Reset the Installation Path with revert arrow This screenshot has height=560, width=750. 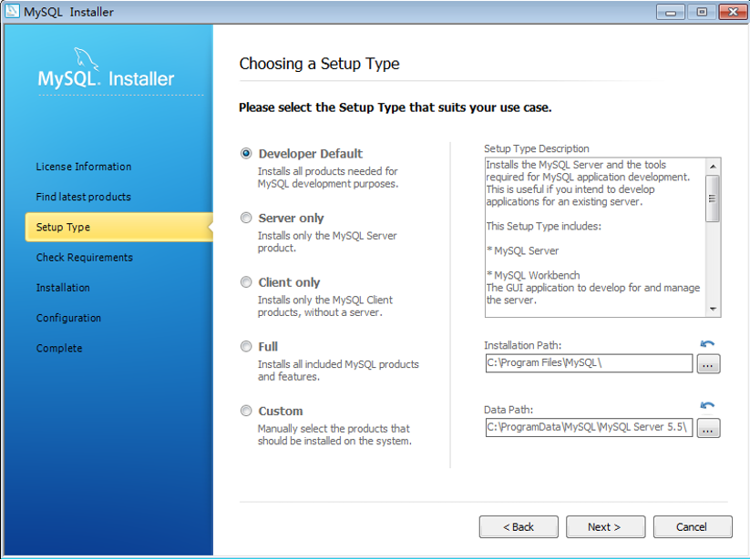[x=707, y=343]
